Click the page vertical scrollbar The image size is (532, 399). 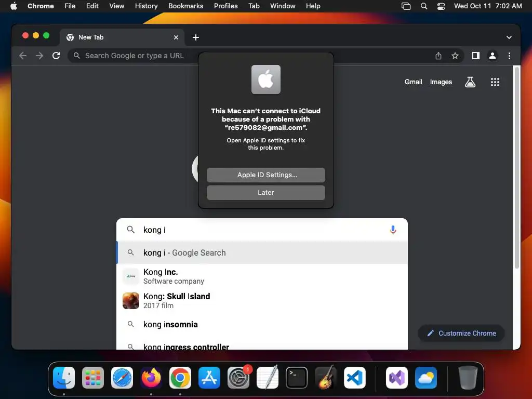(517, 168)
